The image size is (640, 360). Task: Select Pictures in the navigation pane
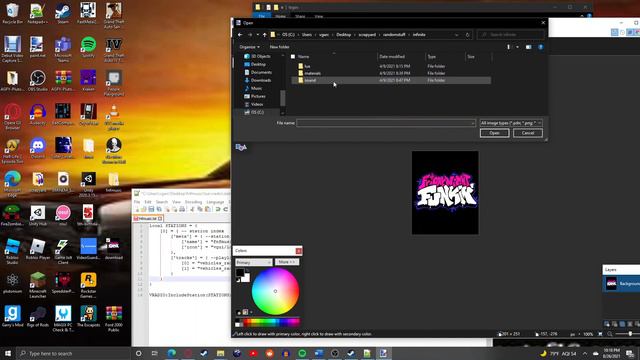(258, 96)
